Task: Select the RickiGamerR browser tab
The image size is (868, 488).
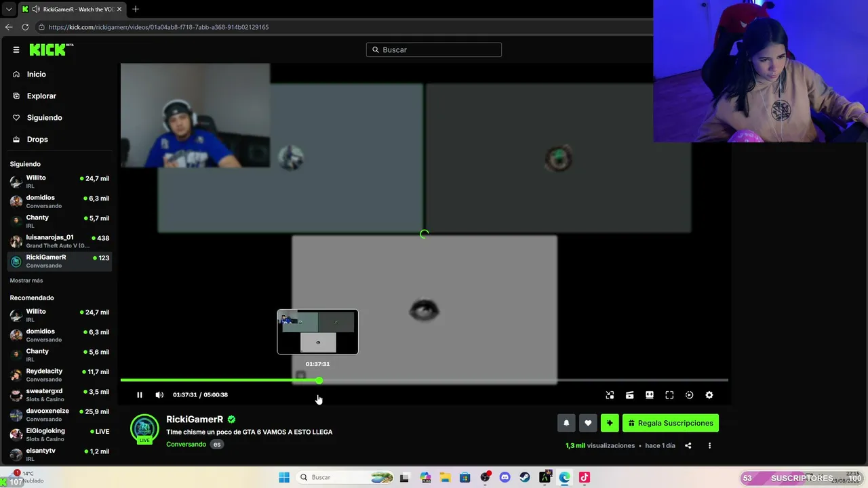Action: pos(72,9)
